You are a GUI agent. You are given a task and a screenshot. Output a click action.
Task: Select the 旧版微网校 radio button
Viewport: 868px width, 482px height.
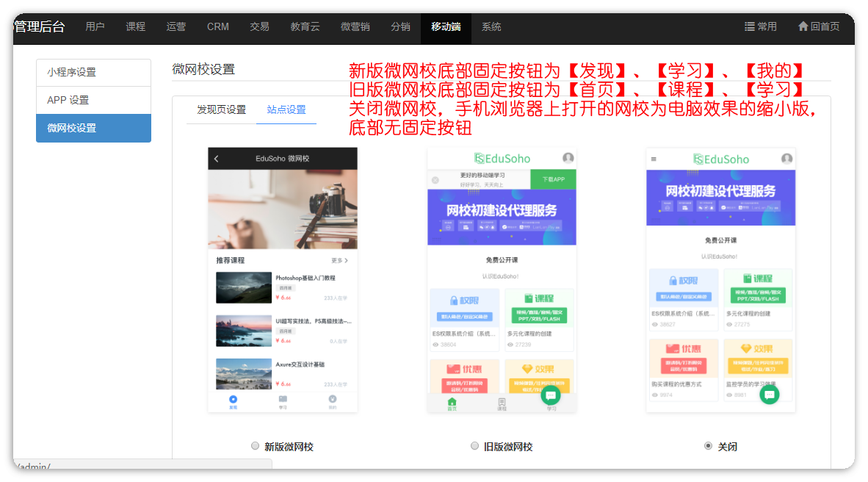click(x=474, y=446)
